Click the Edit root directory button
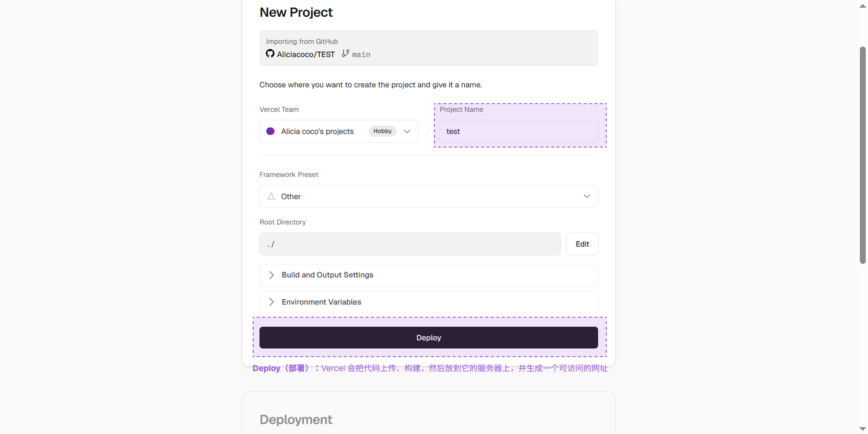The width and height of the screenshot is (868, 434). 582,244
